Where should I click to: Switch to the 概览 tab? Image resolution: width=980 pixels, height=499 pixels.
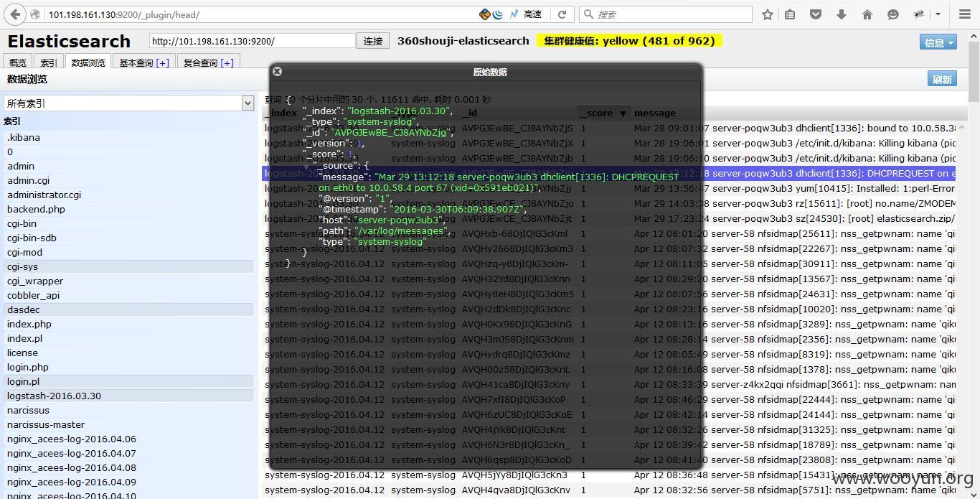[x=17, y=63]
